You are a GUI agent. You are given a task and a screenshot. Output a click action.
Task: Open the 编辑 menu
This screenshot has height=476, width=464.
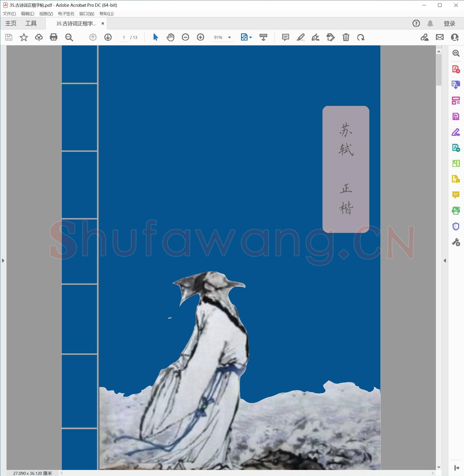tap(28, 14)
